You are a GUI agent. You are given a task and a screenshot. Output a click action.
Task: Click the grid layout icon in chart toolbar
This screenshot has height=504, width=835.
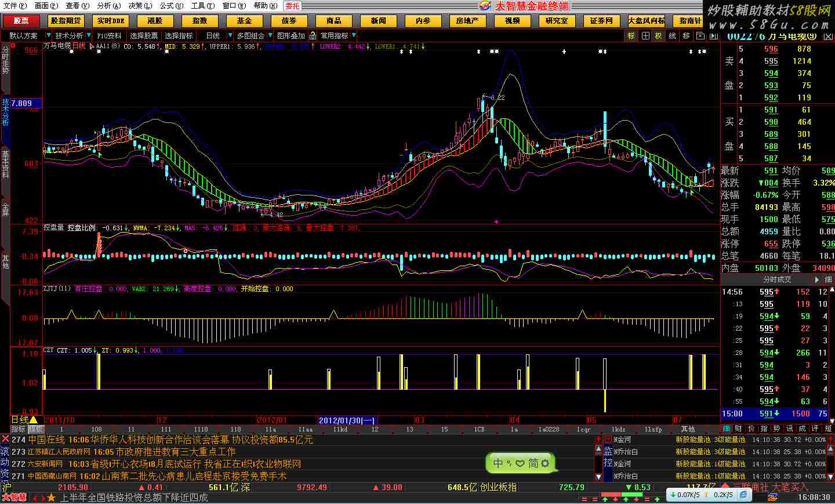click(x=645, y=36)
